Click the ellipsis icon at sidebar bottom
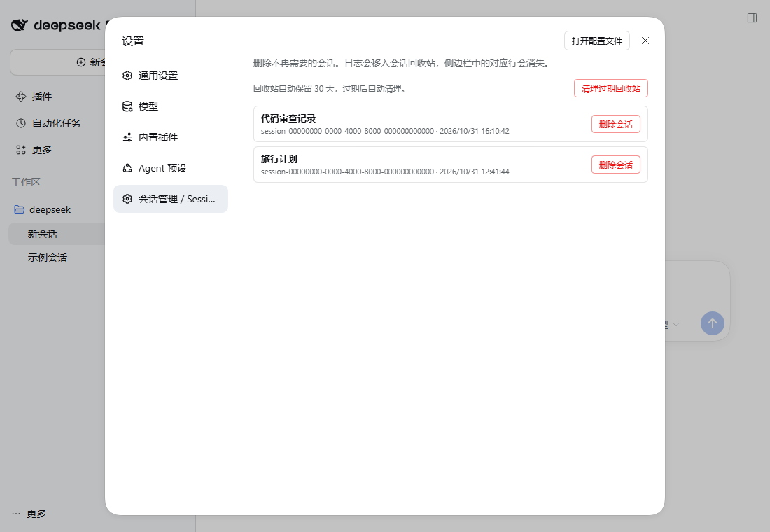This screenshot has width=770, height=532. 15,514
